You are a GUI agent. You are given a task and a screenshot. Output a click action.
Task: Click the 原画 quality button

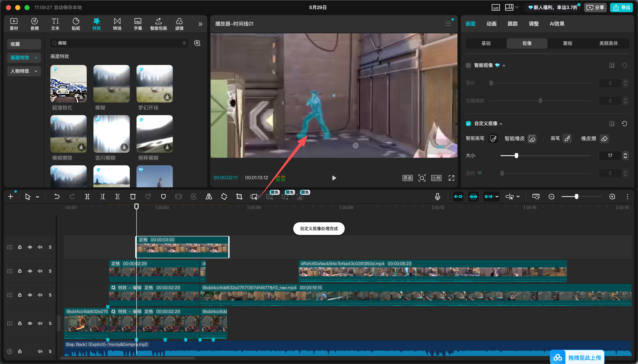click(407, 178)
